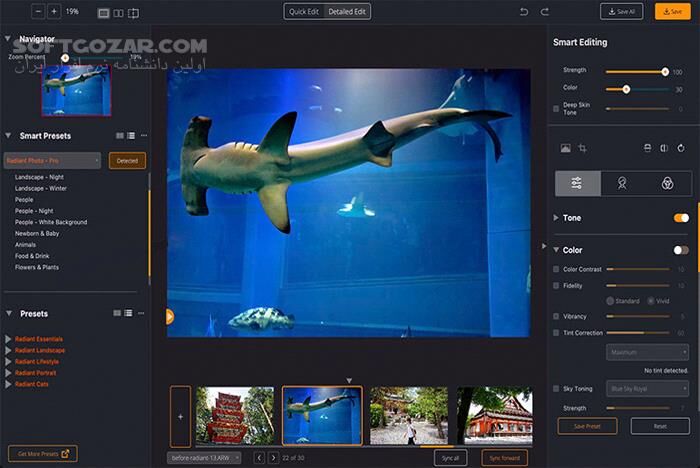Enable Deep Skin Tone checkbox
The width and height of the screenshot is (700, 468).
pyautogui.click(x=556, y=109)
